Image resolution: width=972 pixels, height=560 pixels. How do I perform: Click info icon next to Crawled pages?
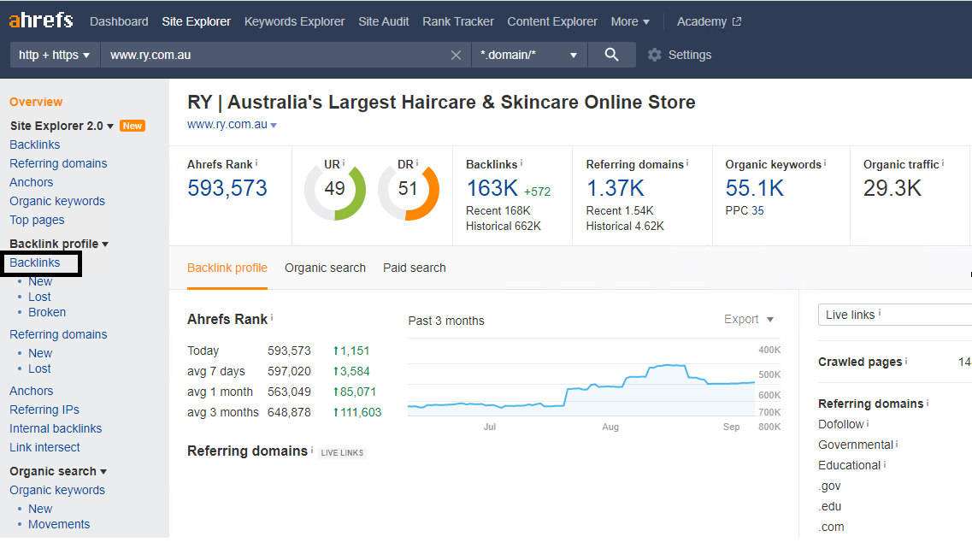(906, 360)
